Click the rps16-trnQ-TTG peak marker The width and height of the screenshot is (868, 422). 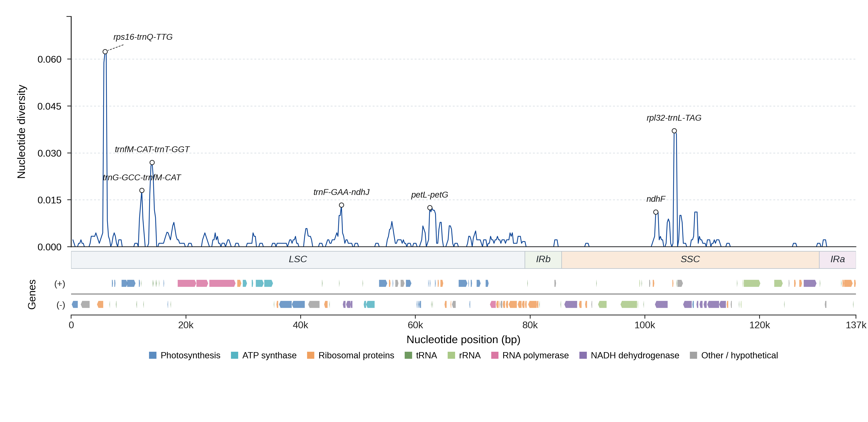[105, 52]
